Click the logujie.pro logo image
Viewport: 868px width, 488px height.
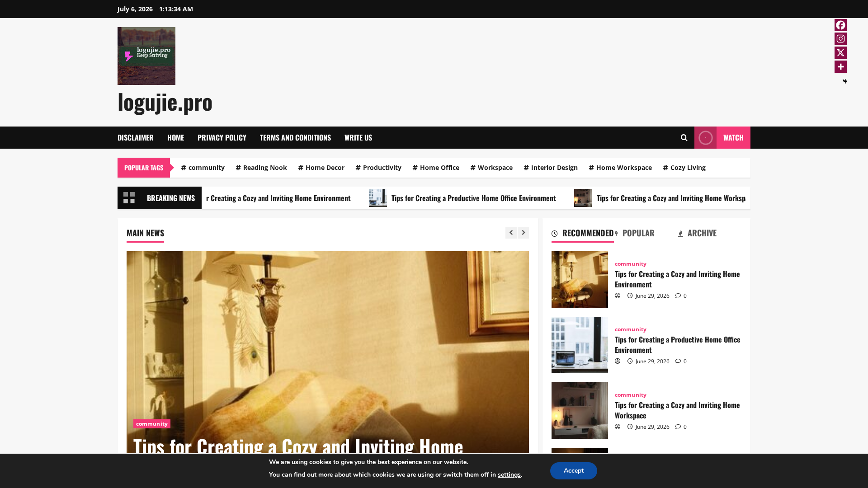(x=146, y=56)
